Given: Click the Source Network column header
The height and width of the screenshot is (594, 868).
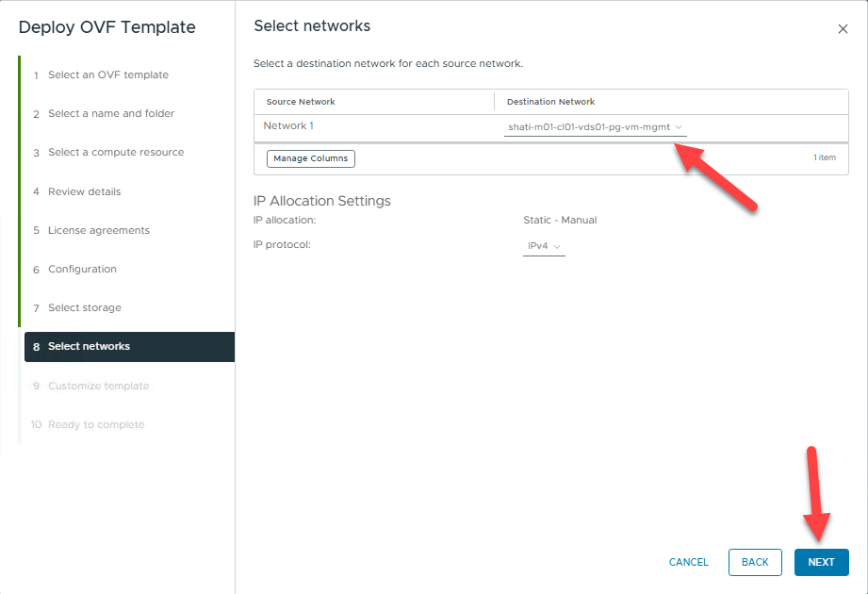Looking at the screenshot, I should point(301,102).
